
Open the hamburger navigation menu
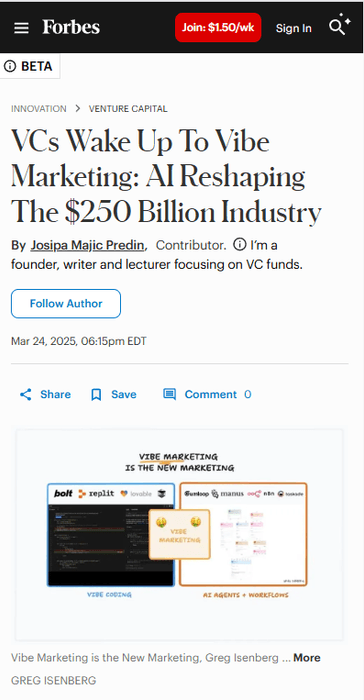pyautogui.click(x=21, y=28)
